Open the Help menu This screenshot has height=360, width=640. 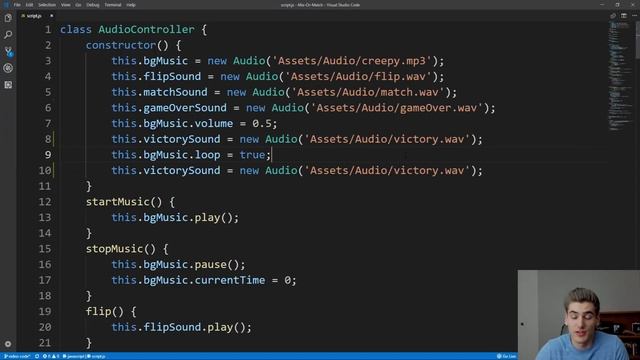click(131, 5)
